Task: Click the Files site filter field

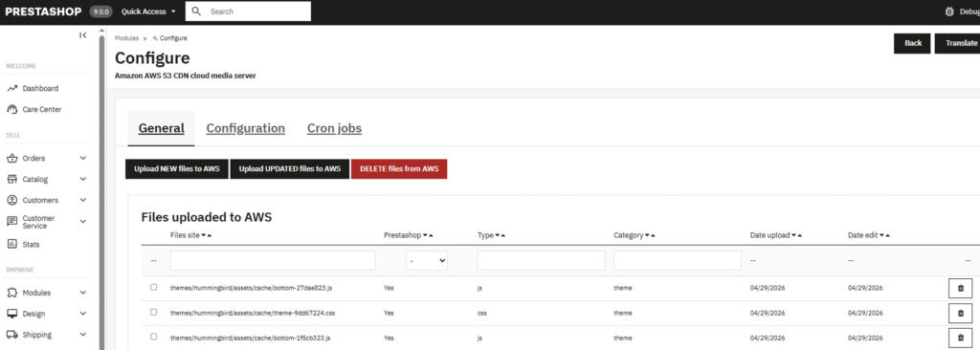Action: tap(273, 261)
